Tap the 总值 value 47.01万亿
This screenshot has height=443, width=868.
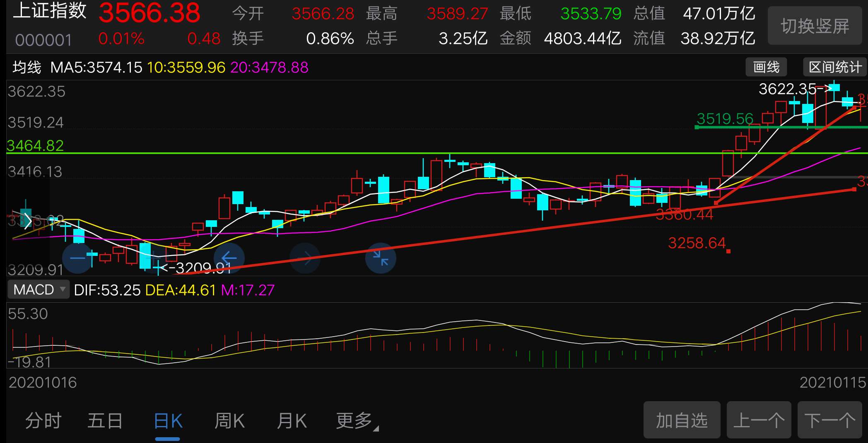point(719,14)
